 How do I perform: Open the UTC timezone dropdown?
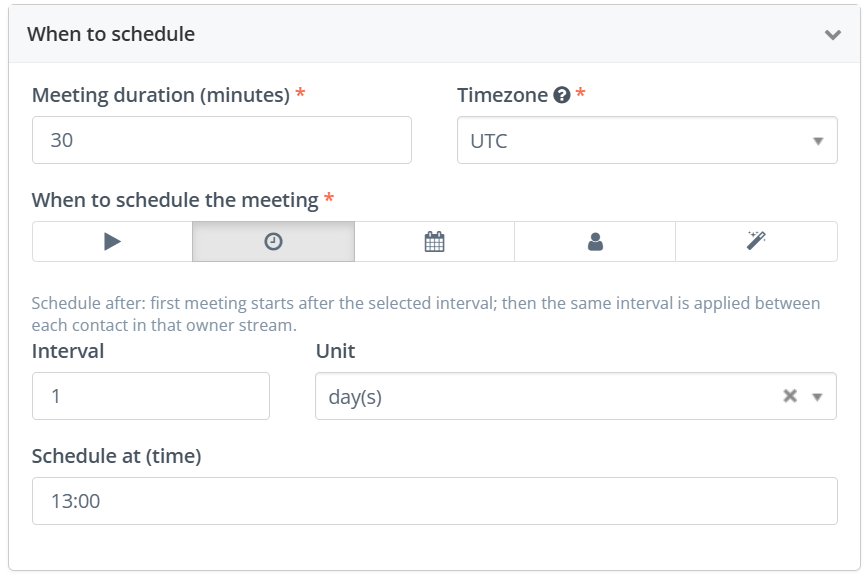click(x=647, y=140)
